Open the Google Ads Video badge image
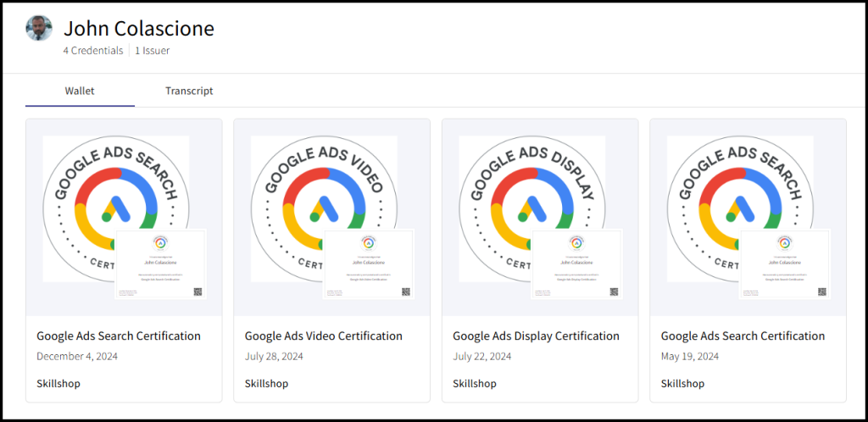This screenshot has height=422, width=868. click(x=324, y=208)
